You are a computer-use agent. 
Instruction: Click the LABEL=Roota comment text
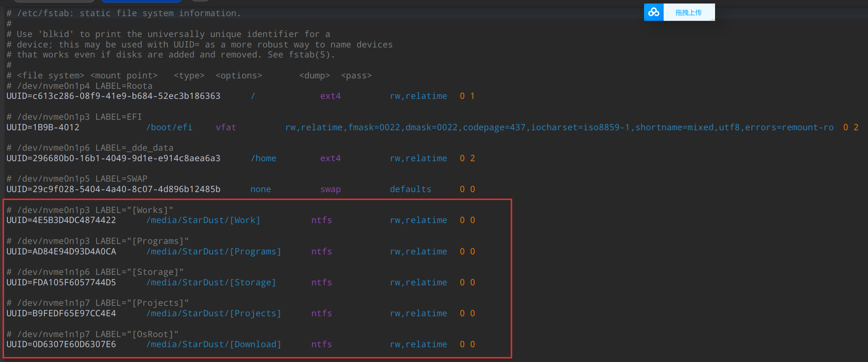pos(124,86)
